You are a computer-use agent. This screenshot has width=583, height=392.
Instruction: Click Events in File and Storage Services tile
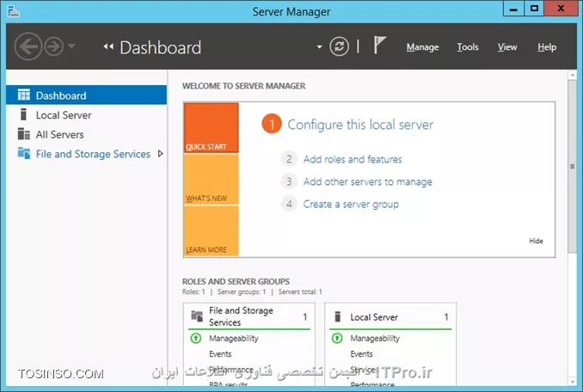(x=220, y=353)
